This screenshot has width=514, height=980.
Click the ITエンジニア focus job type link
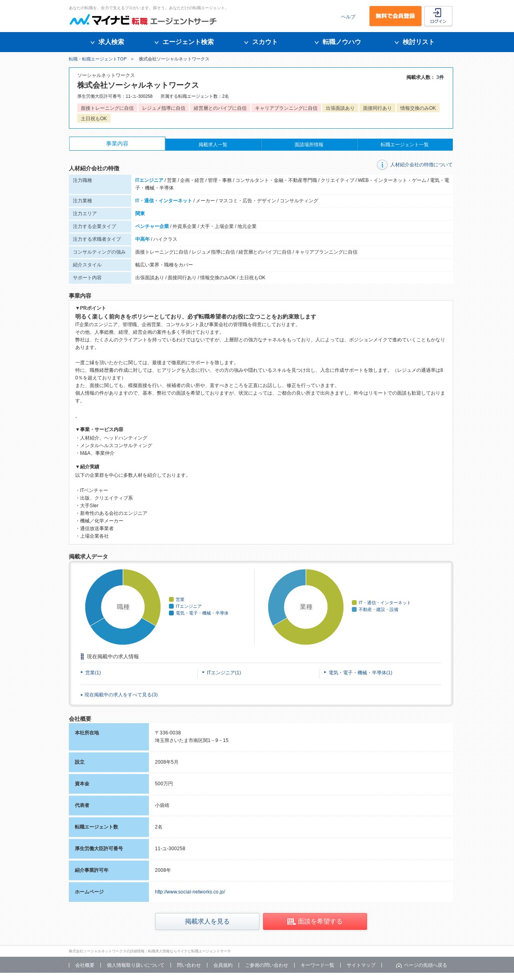tap(149, 180)
